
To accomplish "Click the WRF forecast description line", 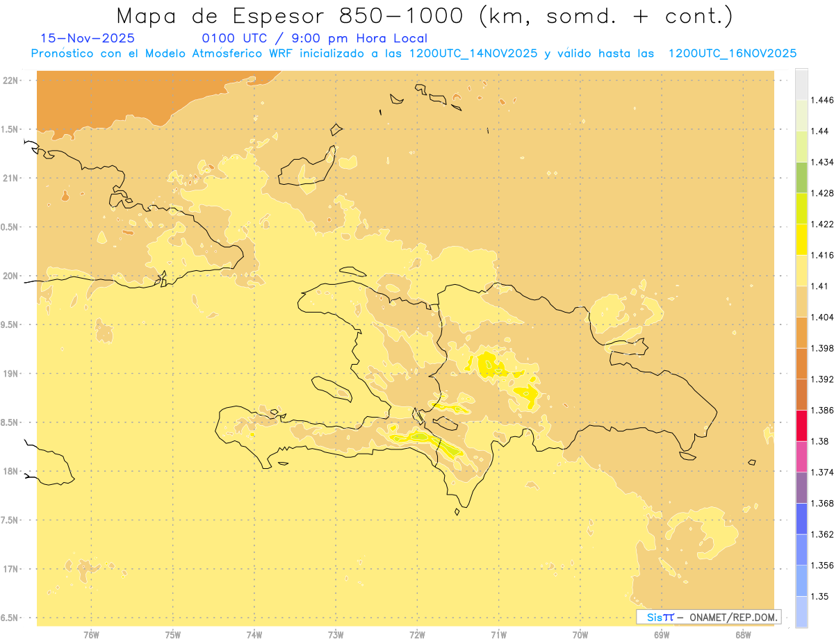I will click(x=414, y=53).
